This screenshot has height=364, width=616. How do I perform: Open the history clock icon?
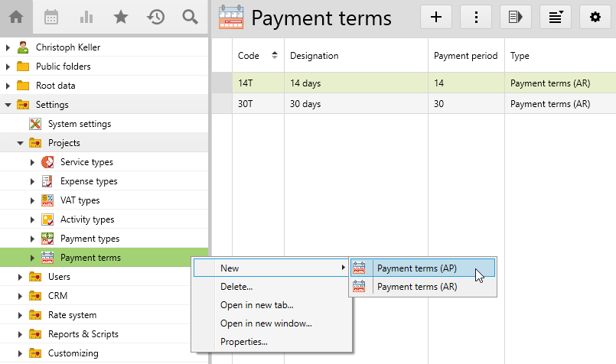point(156,17)
